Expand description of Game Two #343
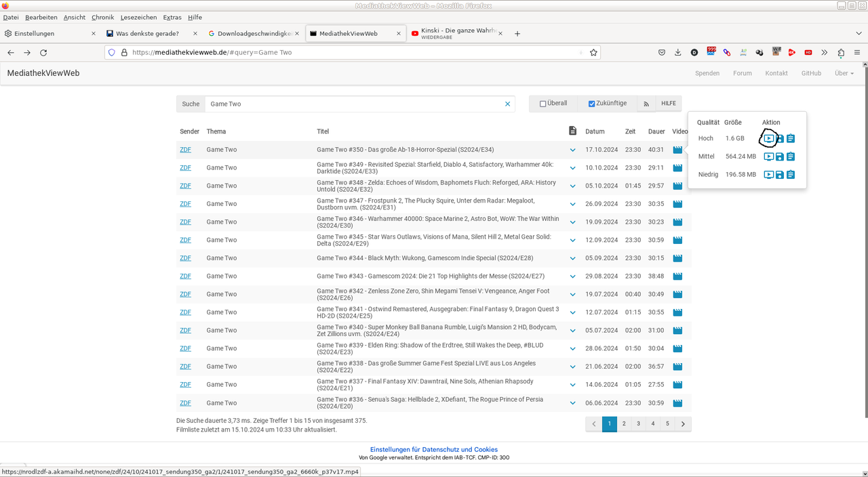868x477 pixels. pyautogui.click(x=573, y=276)
